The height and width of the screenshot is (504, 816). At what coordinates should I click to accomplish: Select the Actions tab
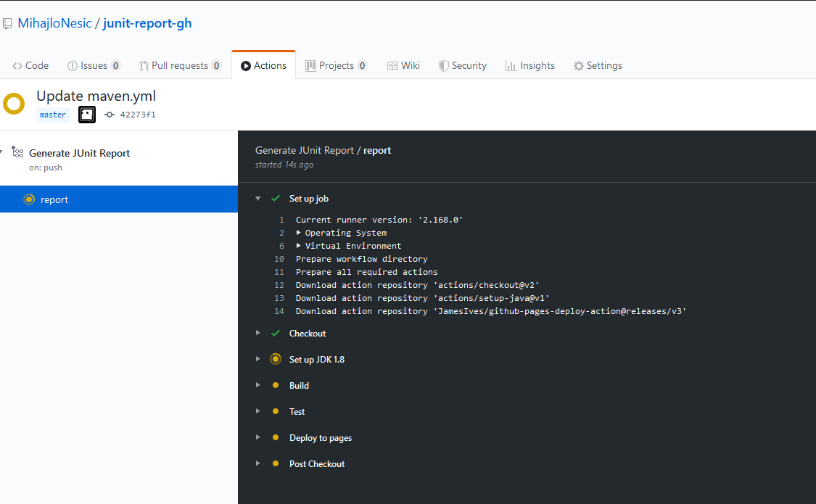264,65
